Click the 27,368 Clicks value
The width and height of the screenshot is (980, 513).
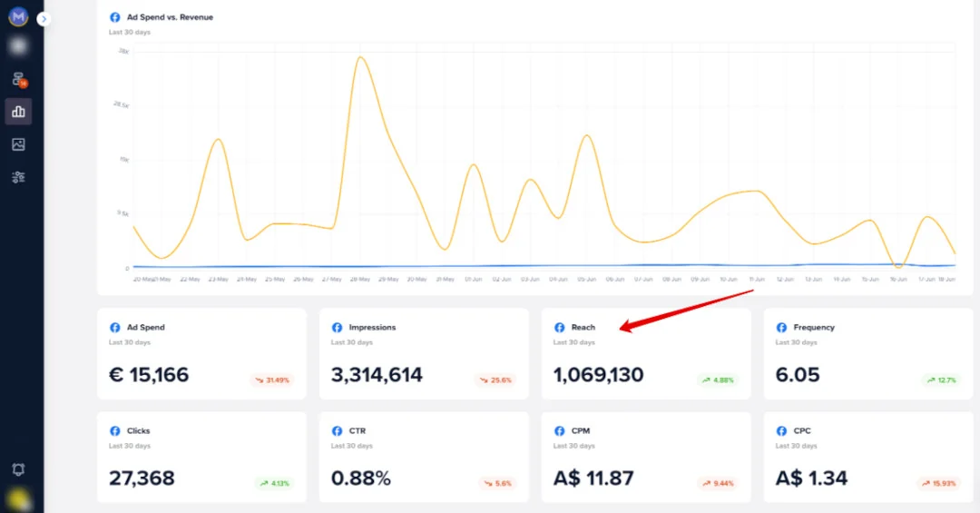(142, 478)
